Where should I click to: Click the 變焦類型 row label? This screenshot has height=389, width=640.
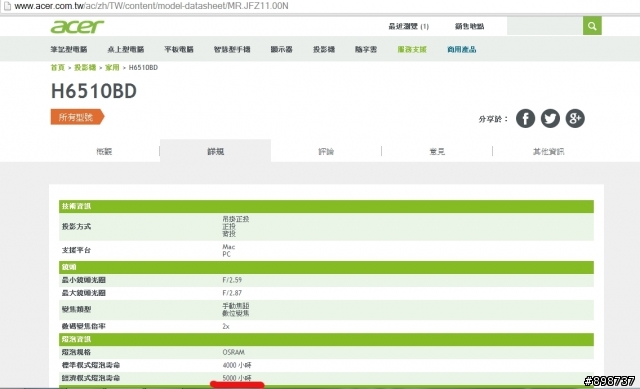76,309
